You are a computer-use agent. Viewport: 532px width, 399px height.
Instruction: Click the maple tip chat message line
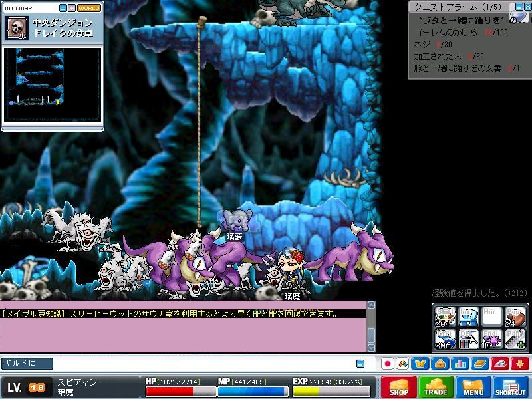pyautogui.click(x=170, y=314)
